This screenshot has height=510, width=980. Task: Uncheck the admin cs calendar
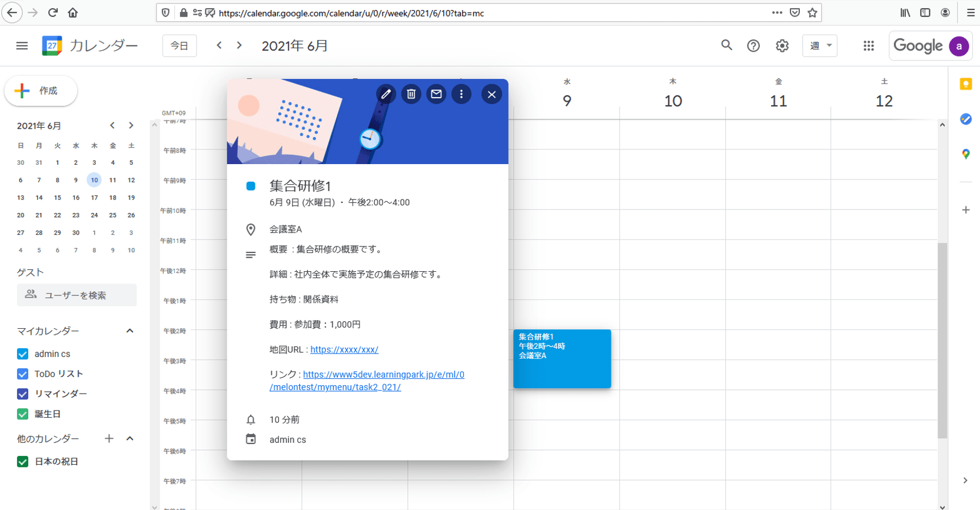pos(23,354)
